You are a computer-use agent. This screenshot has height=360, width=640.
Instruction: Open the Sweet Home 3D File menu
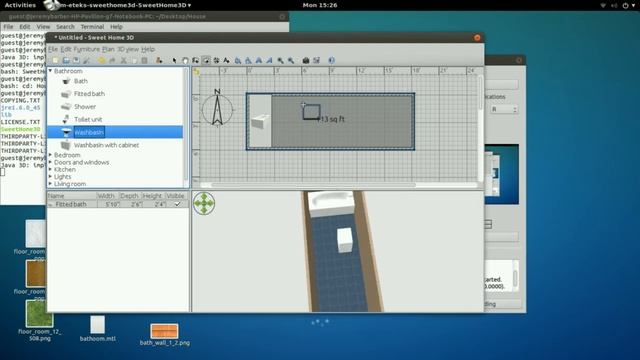pyautogui.click(x=53, y=49)
